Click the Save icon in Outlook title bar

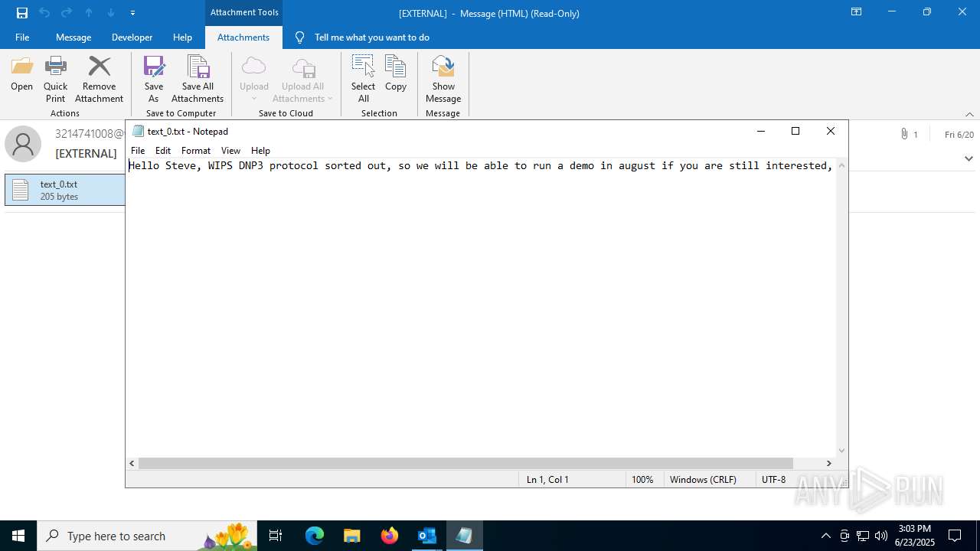point(22,13)
